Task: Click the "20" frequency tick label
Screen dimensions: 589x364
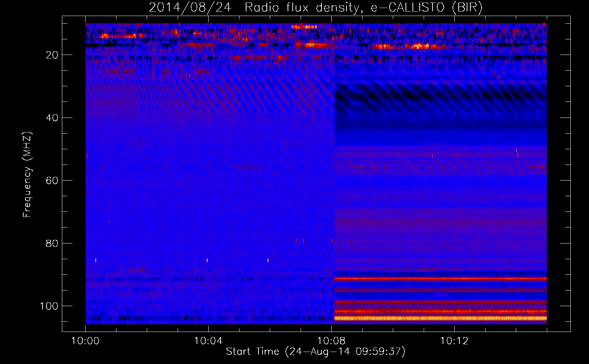Action: (x=52, y=55)
